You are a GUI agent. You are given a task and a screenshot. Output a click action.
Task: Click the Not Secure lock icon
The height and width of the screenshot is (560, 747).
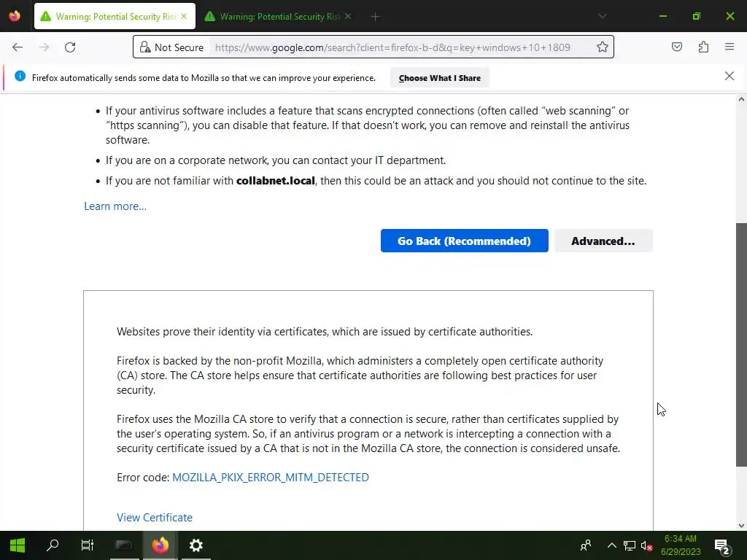(x=145, y=47)
